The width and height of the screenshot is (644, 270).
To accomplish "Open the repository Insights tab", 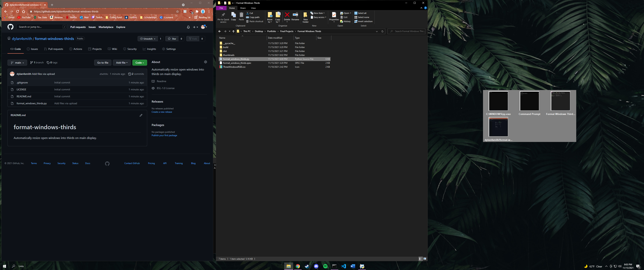I will [x=149, y=49].
